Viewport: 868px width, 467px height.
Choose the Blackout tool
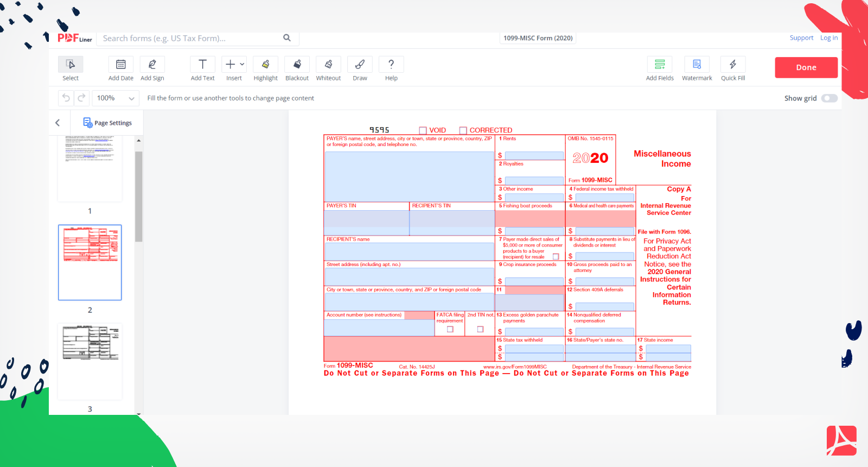(x=297, y=65)
